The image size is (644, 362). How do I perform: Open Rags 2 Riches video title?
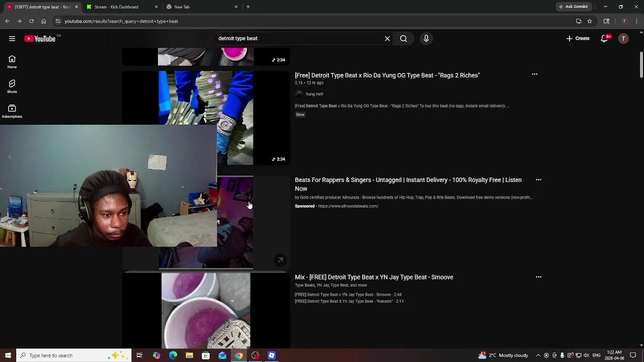tap(387, 75)
